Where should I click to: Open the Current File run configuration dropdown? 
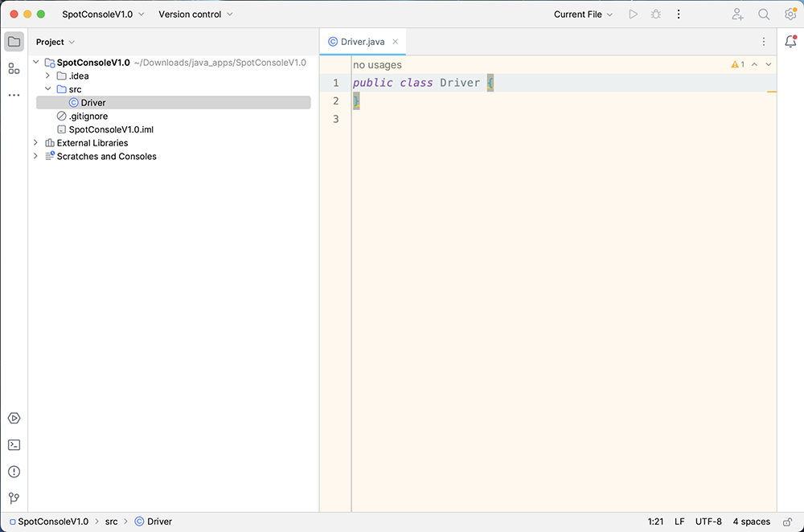(x=583, y=14)
